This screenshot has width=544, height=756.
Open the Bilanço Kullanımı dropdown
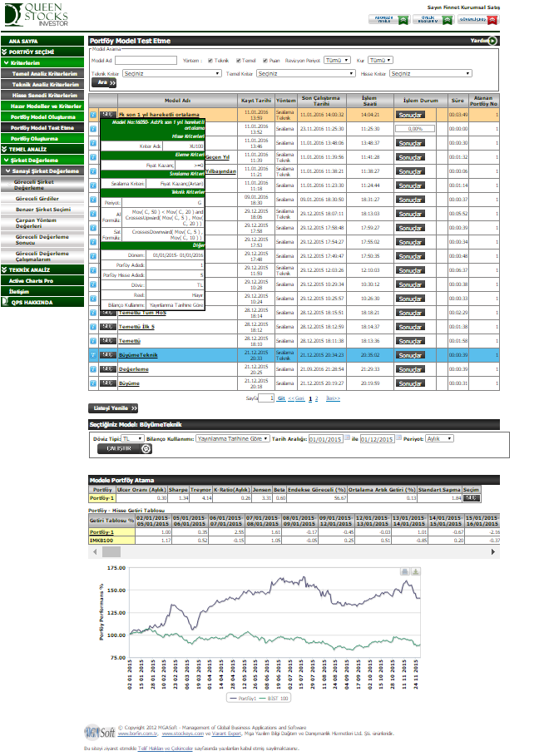(x=232, y=439)
